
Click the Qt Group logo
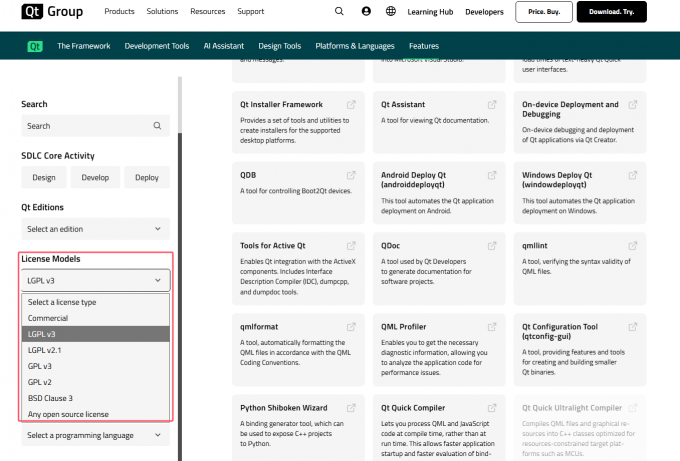[x=51, y=12]
